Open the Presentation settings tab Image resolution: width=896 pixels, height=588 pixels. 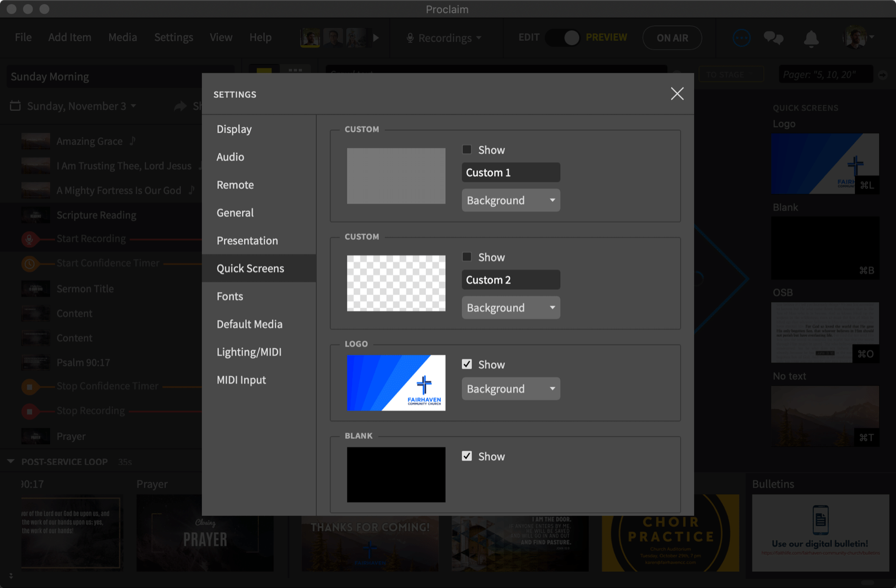tap(259, 241)
